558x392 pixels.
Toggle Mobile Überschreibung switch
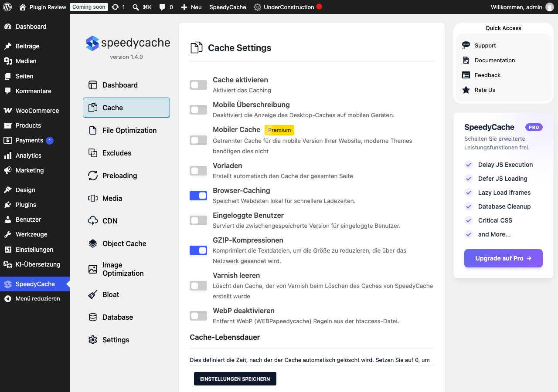coord(198,110)
